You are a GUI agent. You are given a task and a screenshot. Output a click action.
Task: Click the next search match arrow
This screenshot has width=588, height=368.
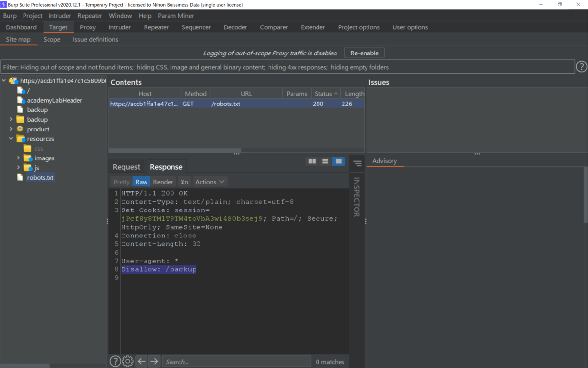[154, 362]
